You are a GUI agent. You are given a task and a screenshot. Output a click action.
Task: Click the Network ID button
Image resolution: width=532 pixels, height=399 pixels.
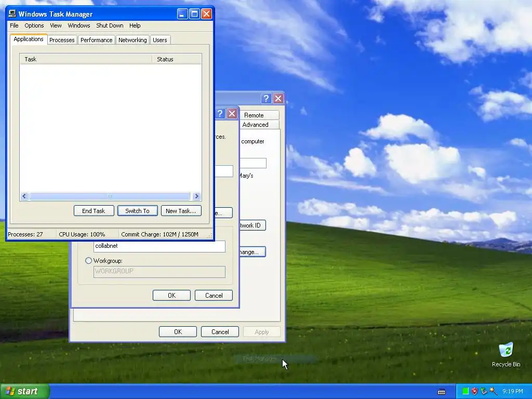252,225
